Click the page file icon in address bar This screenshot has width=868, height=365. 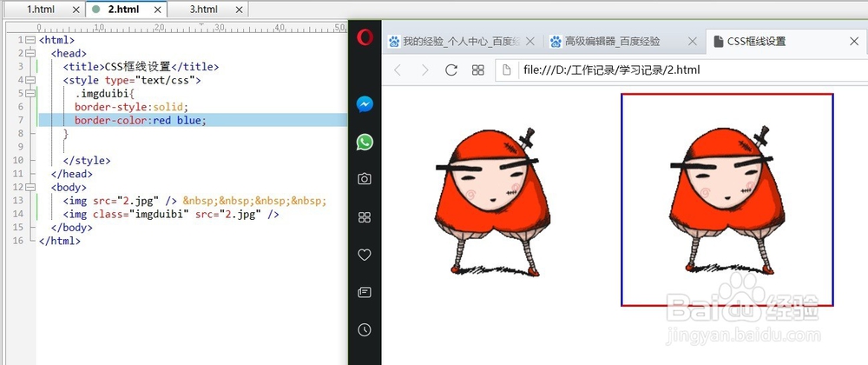coord(506,70)
